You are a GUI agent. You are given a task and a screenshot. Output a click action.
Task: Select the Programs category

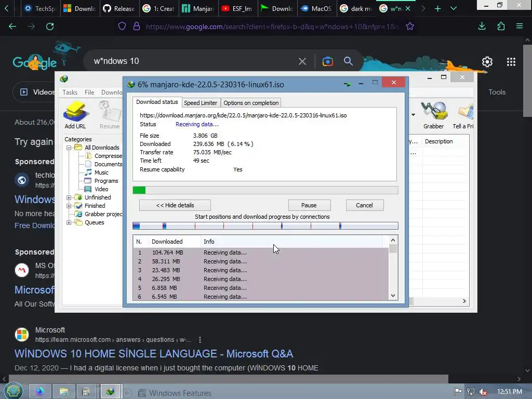(x=106, y=181)
